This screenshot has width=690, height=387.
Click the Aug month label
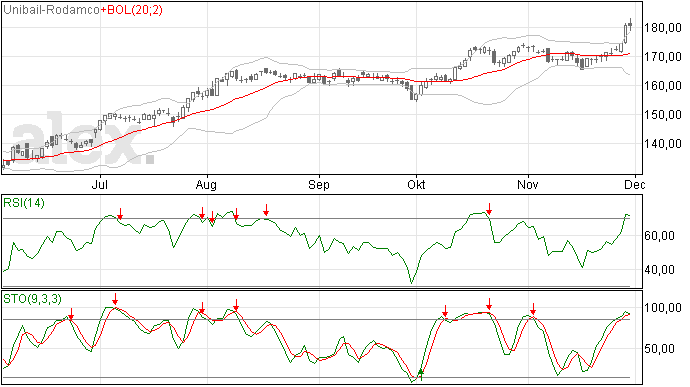coord(206,185)
